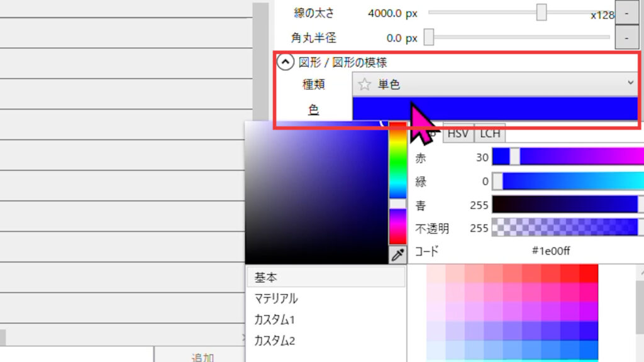Switch to the LCH tab
The image size is (644, 362).
tap(490, 133)
